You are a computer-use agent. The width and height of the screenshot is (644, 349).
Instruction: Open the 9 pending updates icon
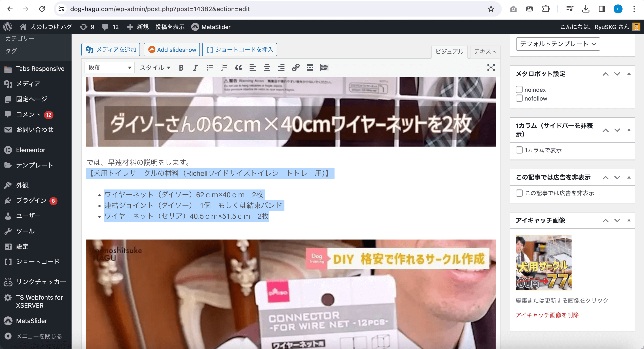coord(87,27)
